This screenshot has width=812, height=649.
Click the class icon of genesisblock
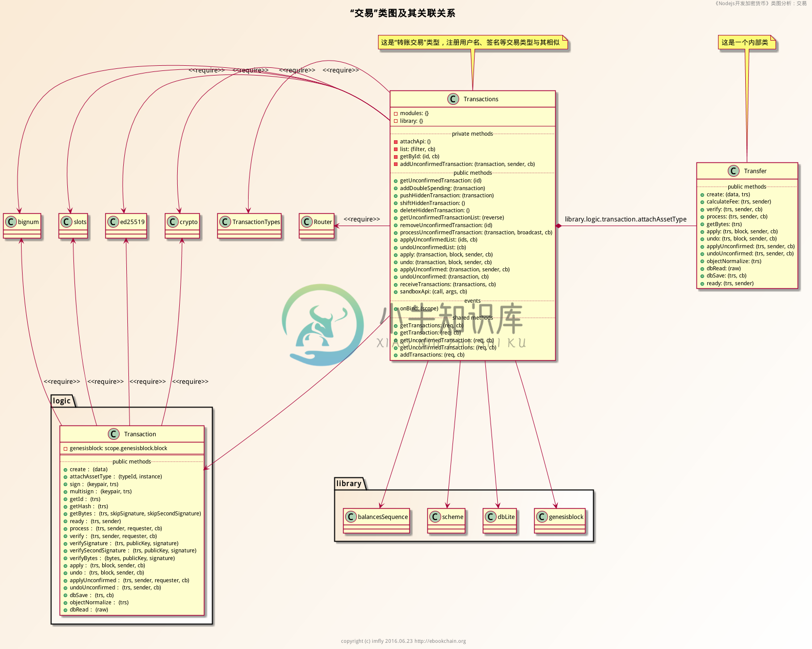pyautogui.click(x=542, y=517)
